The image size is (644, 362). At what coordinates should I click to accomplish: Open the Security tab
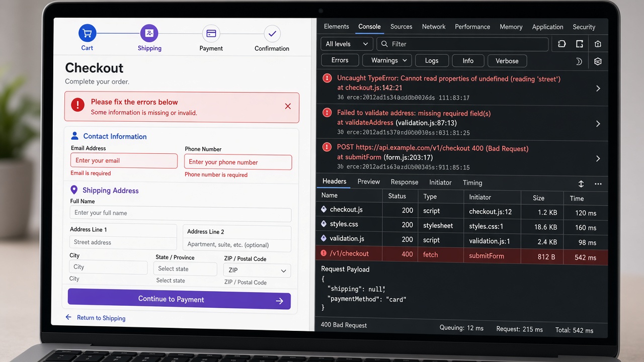click(584, 27)
